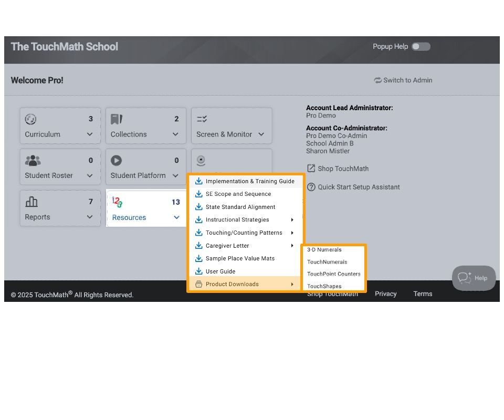
Task: Open Touching/Counting Patterns menu item
Action: coord(245,233)
